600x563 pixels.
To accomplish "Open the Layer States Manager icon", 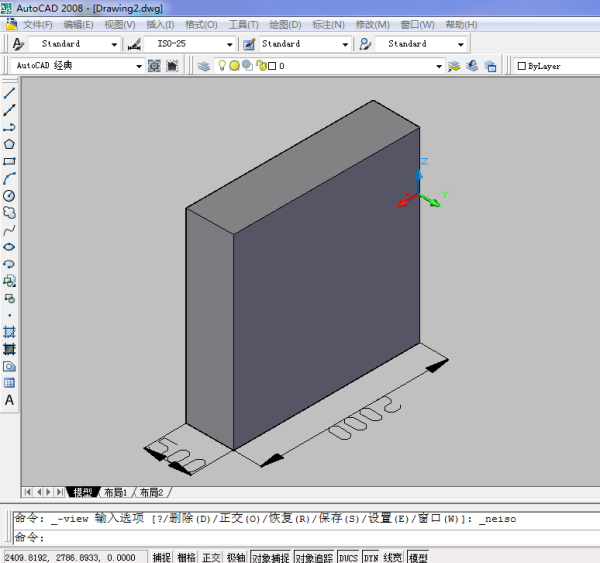I will tap(491, 66).
